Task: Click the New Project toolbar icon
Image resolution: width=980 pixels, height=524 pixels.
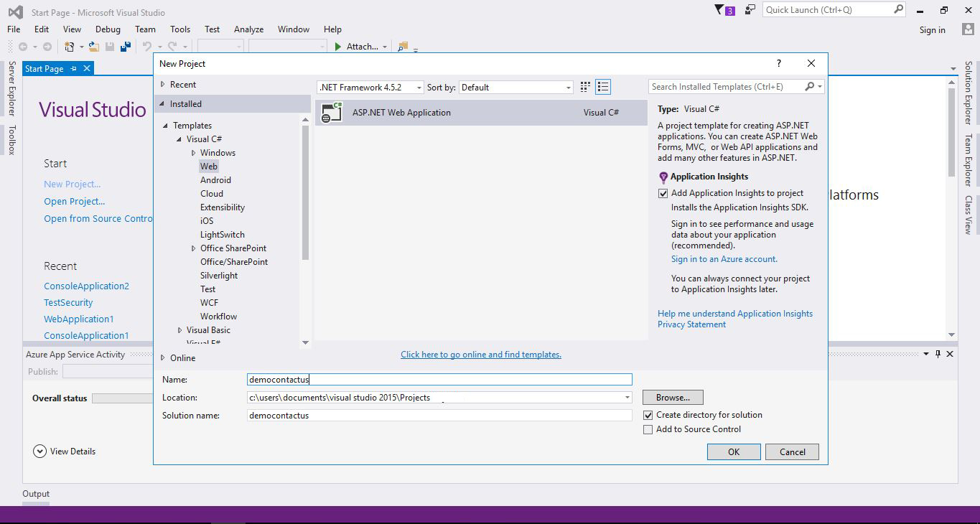Action: [70, 47]
